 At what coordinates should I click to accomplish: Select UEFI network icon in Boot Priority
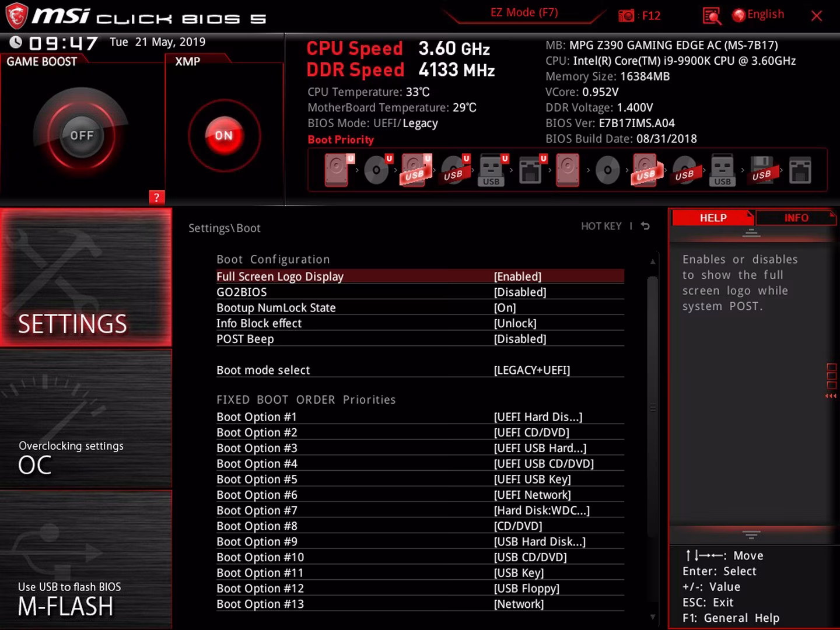point(531,170)
